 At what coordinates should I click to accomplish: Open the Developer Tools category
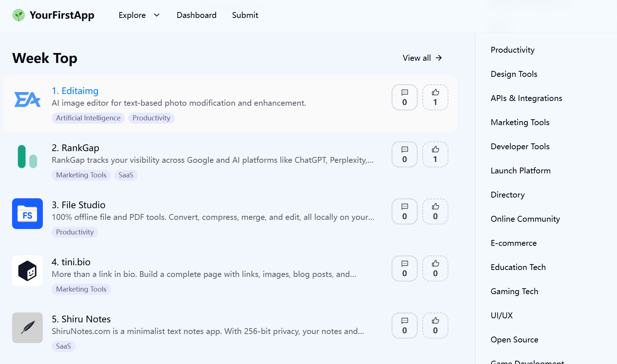520,147
